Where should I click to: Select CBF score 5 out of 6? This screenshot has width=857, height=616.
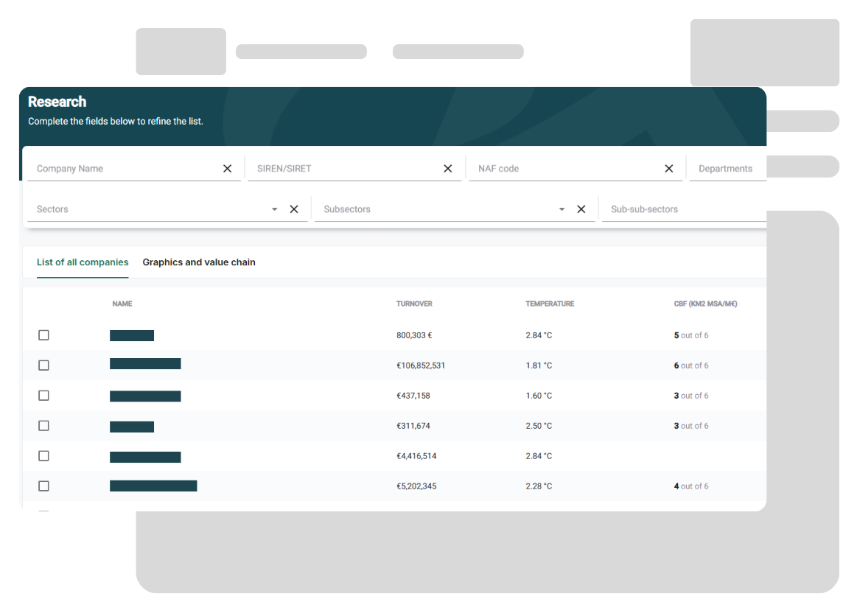coord(691,335)
